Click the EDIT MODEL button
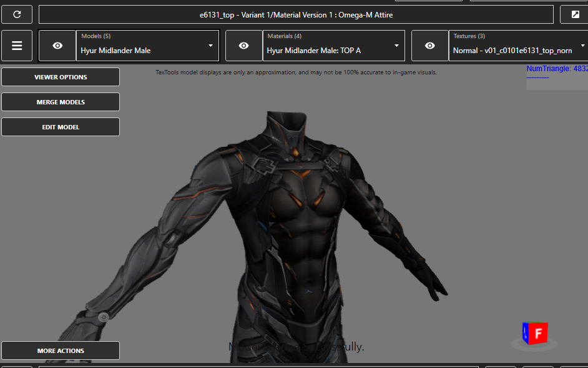The image size is (588, 368). point(61,127)
